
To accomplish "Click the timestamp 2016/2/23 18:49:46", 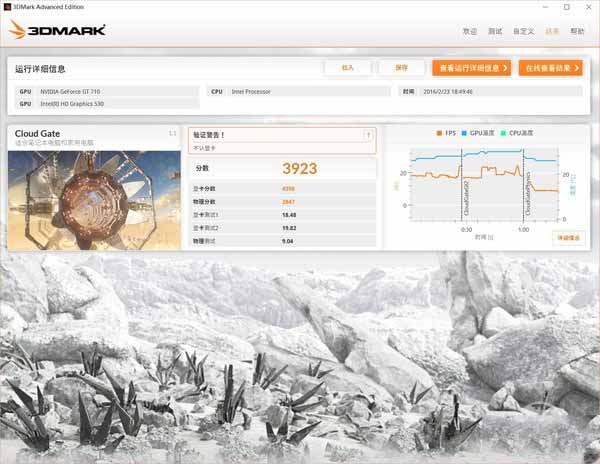I will (448, 92).
